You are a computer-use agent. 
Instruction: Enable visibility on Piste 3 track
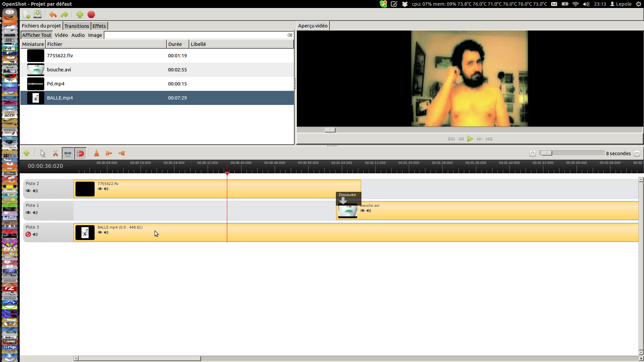28,235
